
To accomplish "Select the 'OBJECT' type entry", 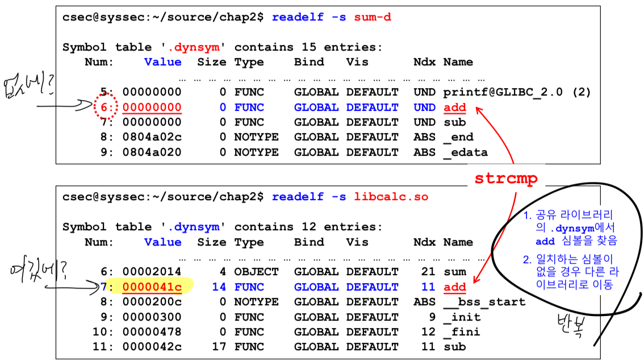I will pyautogui.click(x=256, y=272).
